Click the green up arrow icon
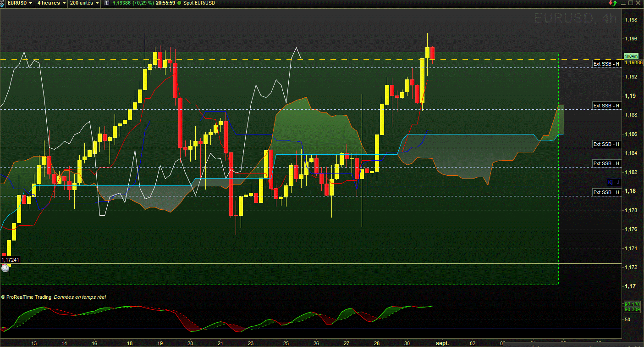Image resolution: width=644 pixels, height=347 pixels. (x=615, y=3)
